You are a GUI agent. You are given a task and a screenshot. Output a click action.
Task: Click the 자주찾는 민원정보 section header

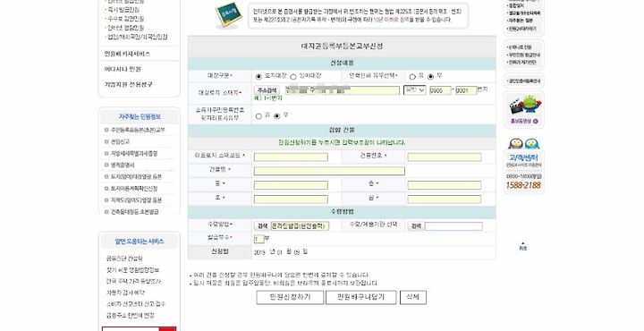140,117
